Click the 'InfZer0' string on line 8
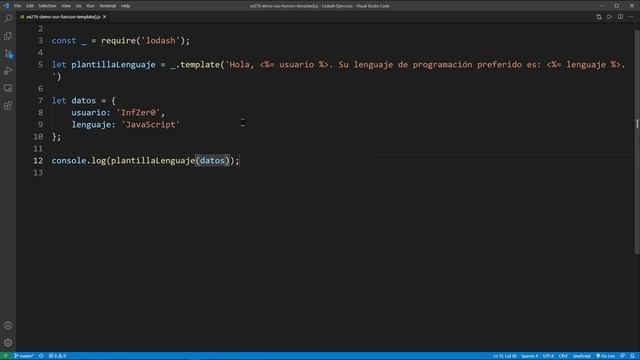640x360 pixels. (x=138, y=113)
